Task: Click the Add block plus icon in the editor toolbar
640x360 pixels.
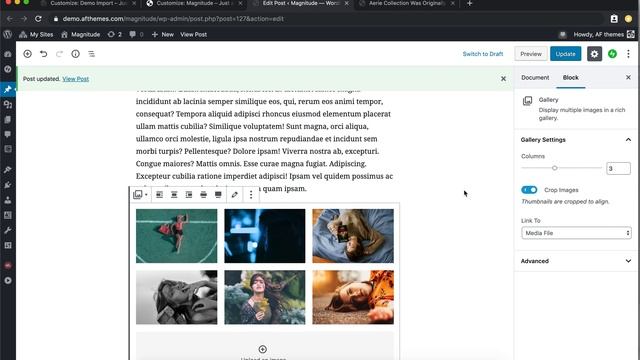Action: click(x=27, y=54)
